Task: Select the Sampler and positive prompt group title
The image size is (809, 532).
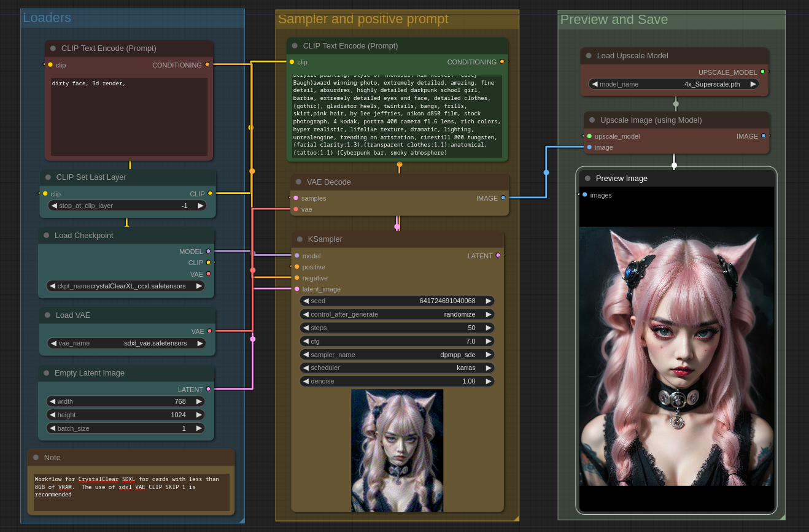Action: (x=363, y=19)
